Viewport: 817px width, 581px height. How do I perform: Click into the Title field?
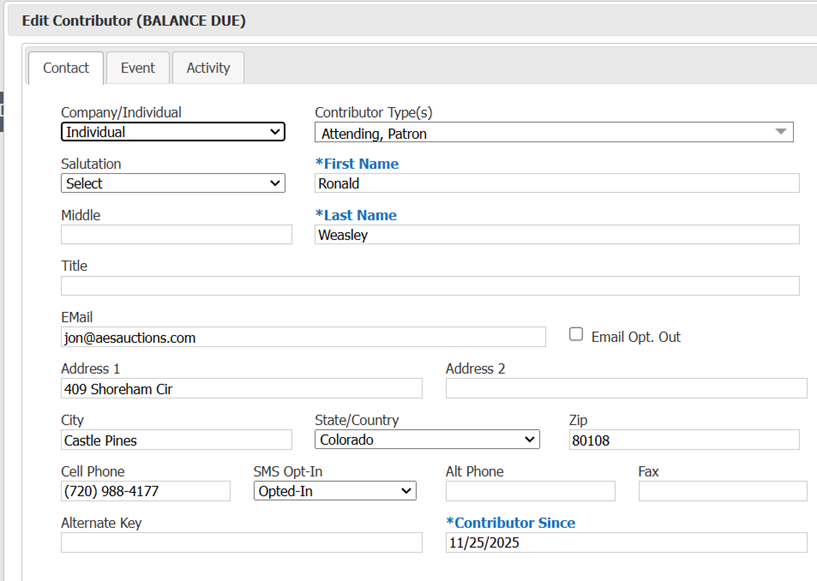click(x=430, y=286)
